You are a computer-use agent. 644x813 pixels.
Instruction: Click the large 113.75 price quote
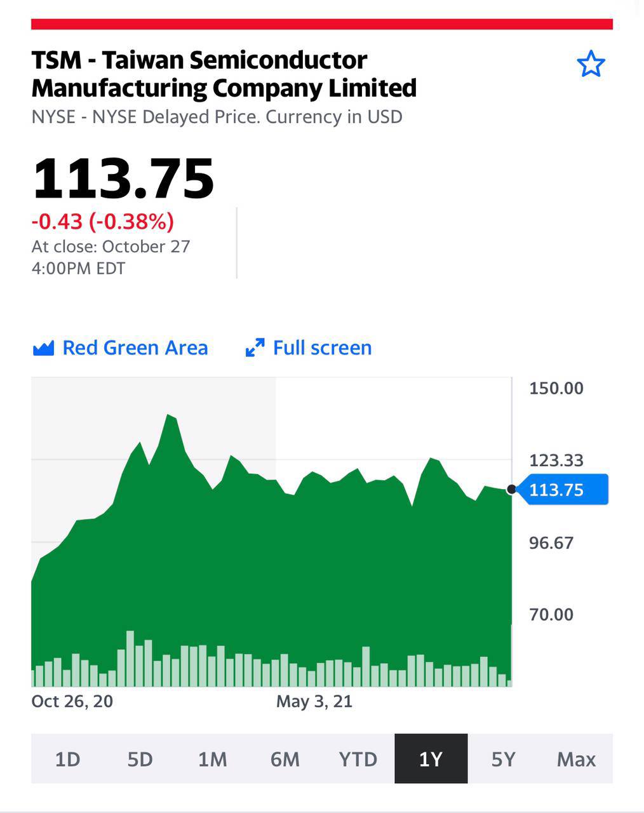tap(123, 178)
